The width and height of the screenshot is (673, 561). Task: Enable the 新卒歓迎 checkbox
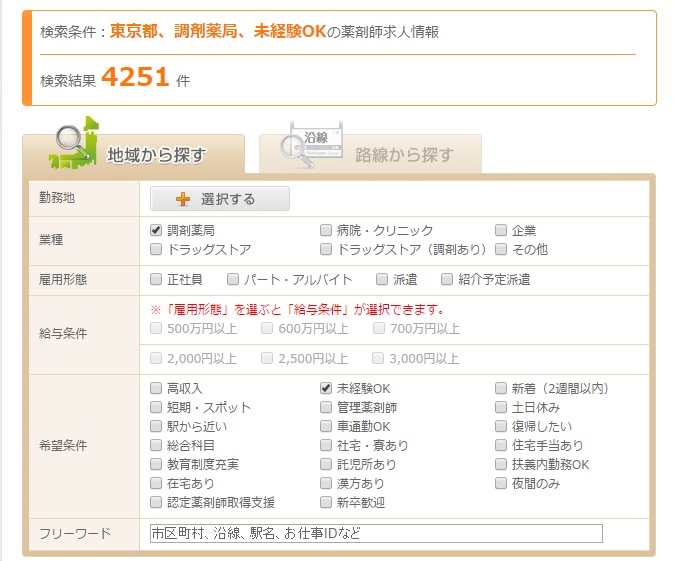coord(326,502)
